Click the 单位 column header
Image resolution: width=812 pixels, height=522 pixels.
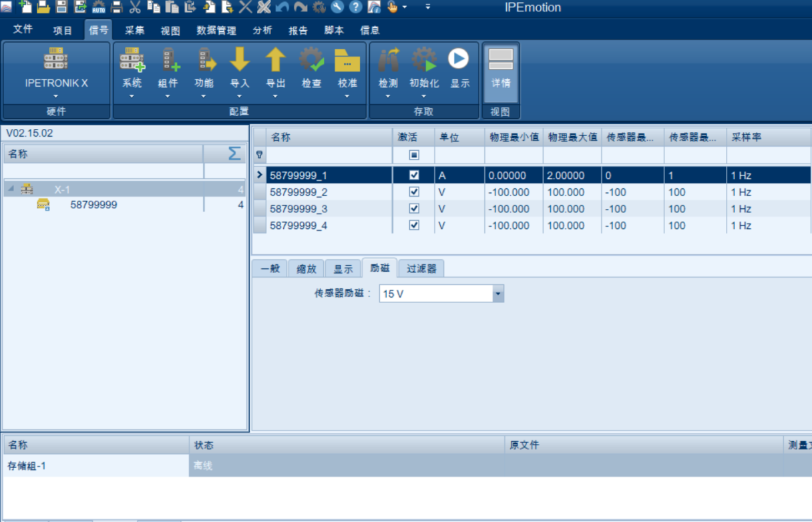459,137
